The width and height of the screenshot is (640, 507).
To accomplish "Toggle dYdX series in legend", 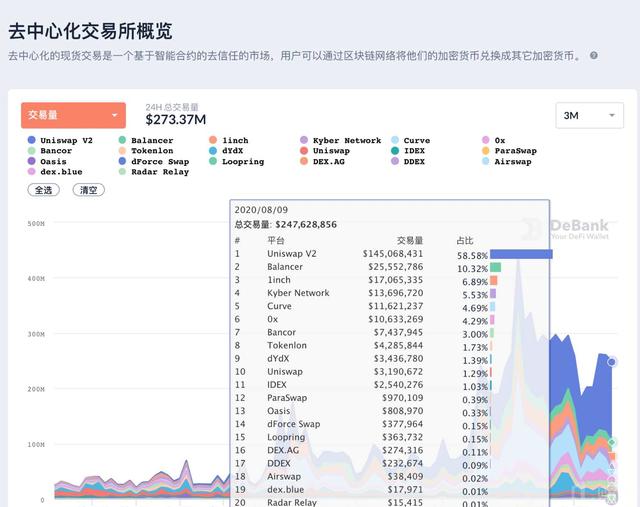I will [226, 151].
